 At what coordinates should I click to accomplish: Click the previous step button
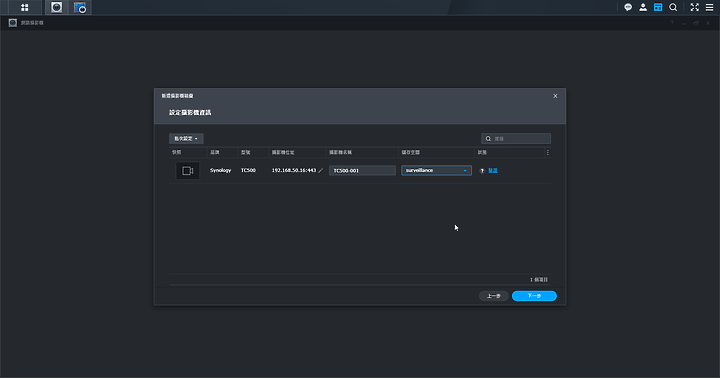(x=494, y=296)
